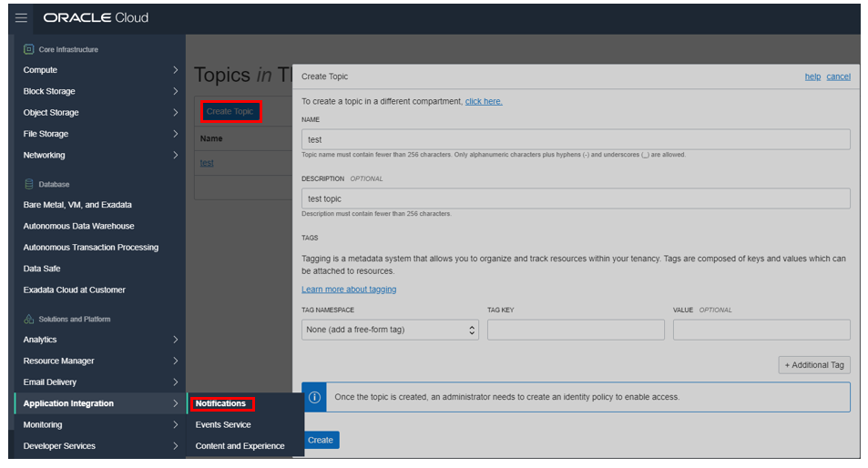Open Networking in the sidebar
This screenshot has height=468, width=868.
(x=45, y=155)
